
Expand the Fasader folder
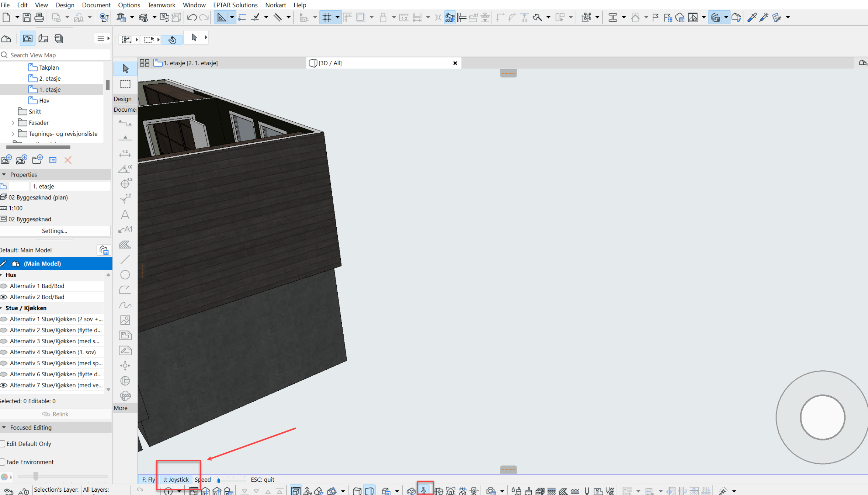tap(13, 123)
